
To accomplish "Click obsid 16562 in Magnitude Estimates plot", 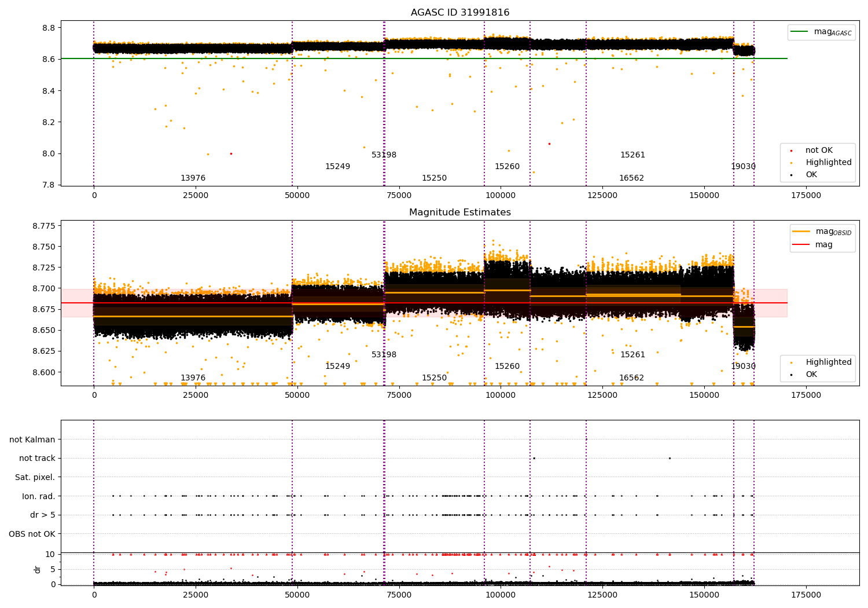I will (x=631, y=378).
